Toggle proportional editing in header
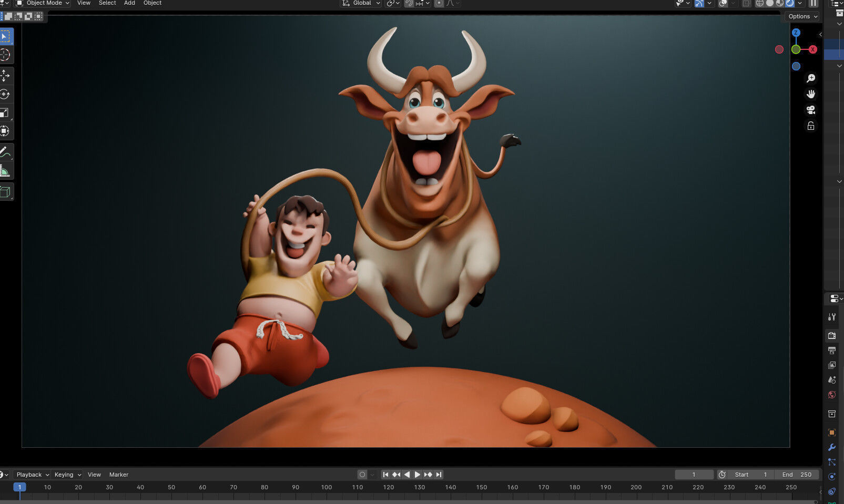This screenshot has width=844, height=504. point(439,3)
